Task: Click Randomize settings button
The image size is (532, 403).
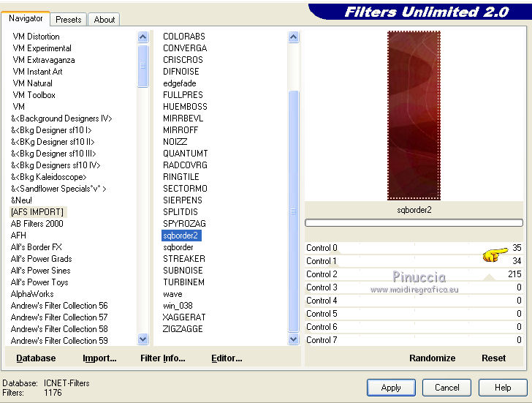Action: [x=433, y=358]
